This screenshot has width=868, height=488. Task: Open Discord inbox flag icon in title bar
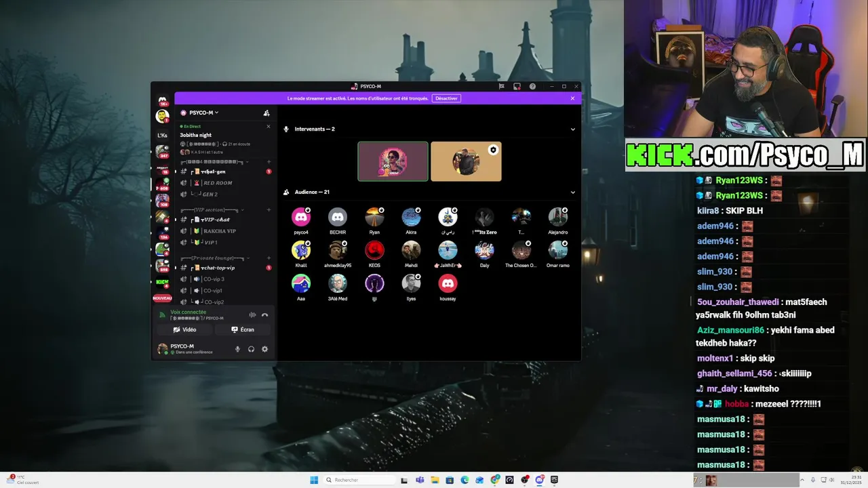(502, 87)
